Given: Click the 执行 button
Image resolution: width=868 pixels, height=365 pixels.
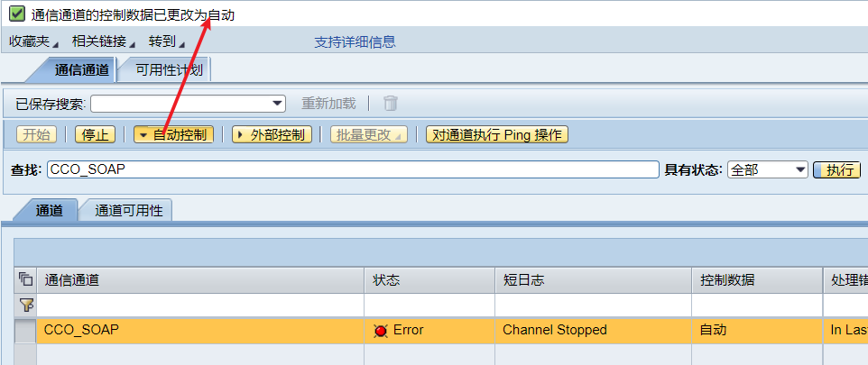Looking at the screenshot, I should (837, 169).
